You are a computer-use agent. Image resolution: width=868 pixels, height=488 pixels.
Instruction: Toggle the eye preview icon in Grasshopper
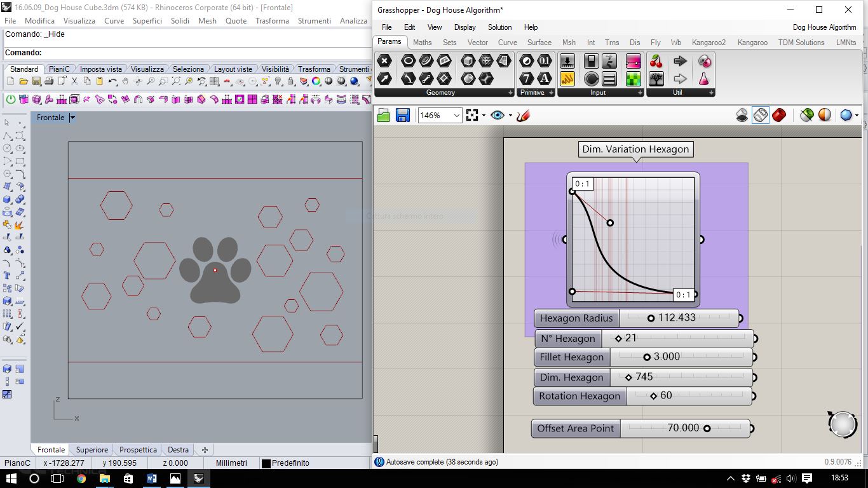click(497, 115)
